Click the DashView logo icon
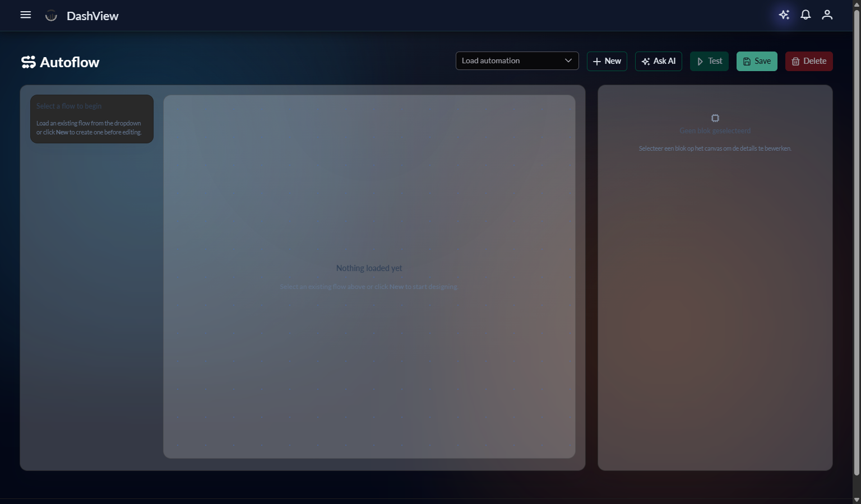 coord(50,15)
